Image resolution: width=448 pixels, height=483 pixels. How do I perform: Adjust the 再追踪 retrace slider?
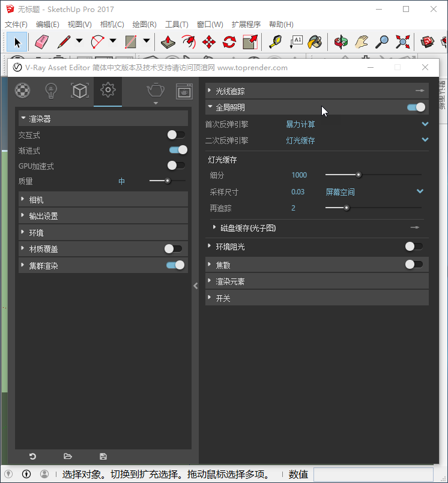(347, 208)
